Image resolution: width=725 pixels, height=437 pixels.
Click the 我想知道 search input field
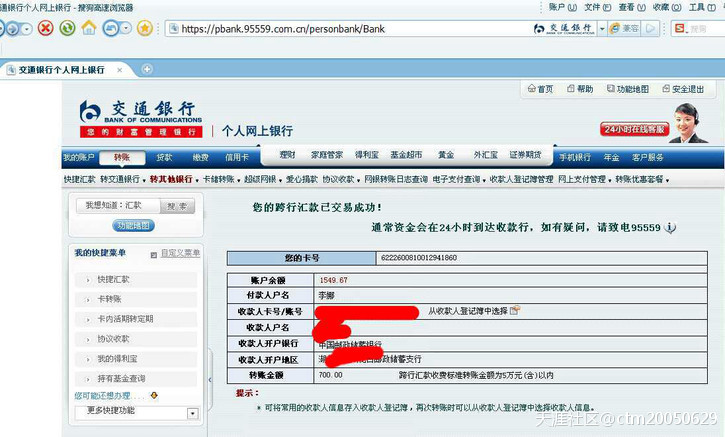tap(118, 205)
